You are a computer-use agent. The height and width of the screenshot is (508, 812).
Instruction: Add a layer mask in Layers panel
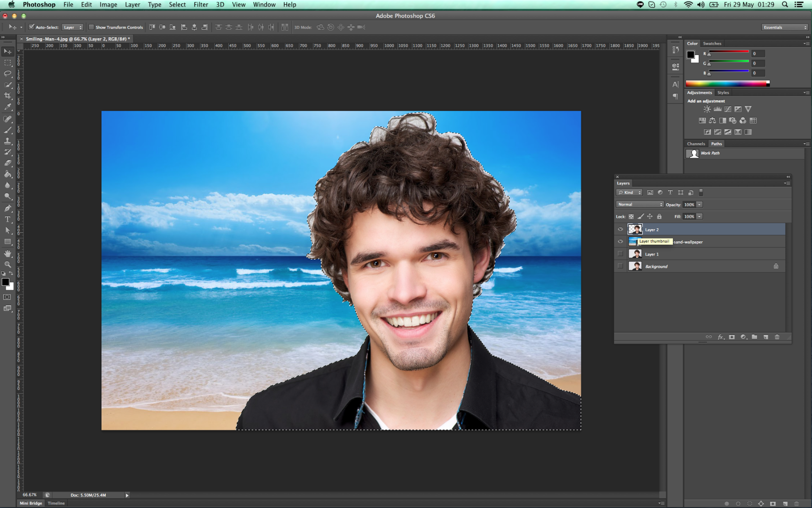coord(732,337)
